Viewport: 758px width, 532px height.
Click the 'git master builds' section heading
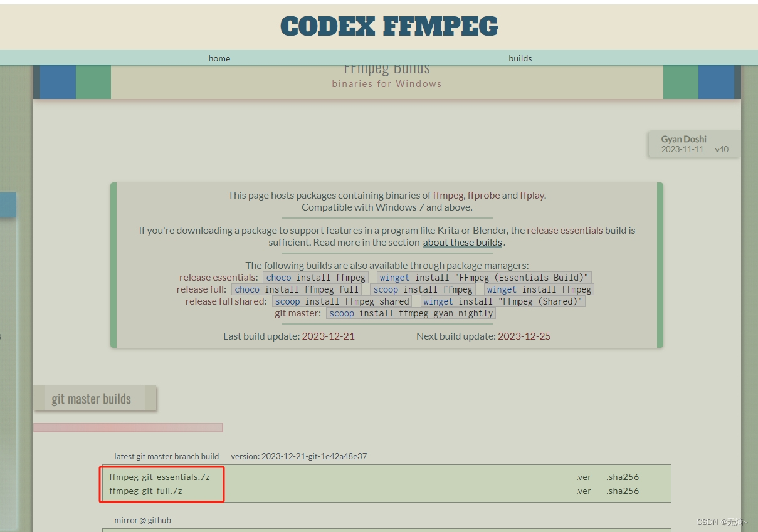pyautogui.click(x=92, y=399)
